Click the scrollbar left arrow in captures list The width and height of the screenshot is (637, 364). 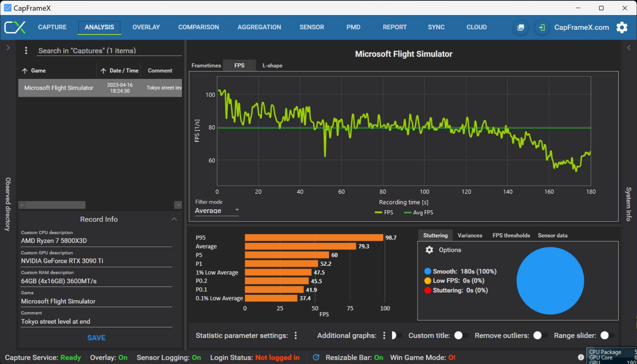(x=22, y=205)
